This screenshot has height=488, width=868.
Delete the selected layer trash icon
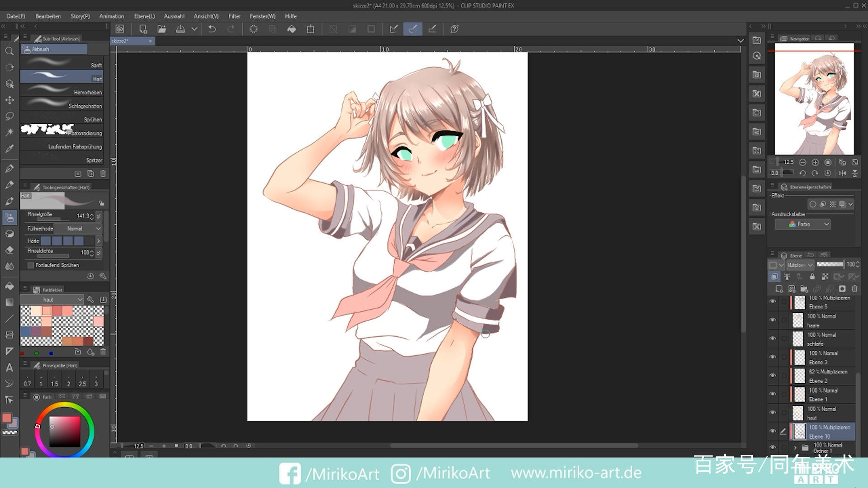[854, 289]
